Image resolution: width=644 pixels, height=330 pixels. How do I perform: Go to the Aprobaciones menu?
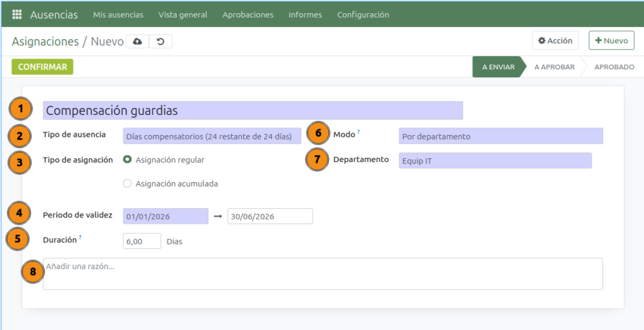(x=248, y=14)
